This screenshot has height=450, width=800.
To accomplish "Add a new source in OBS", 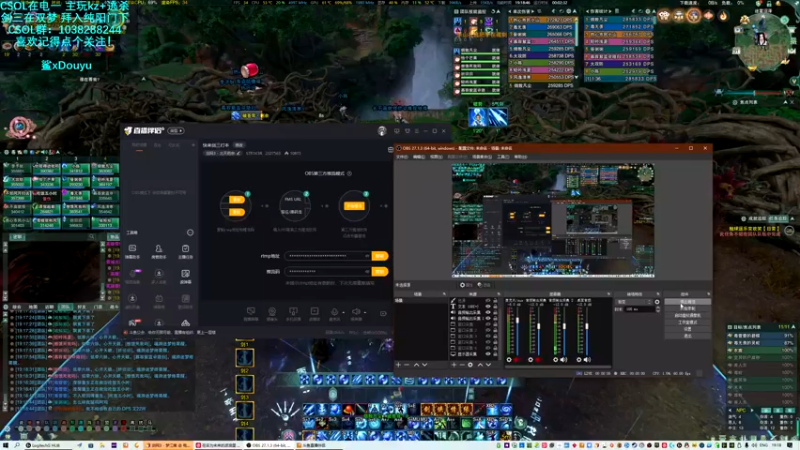I will pos(454,365).
